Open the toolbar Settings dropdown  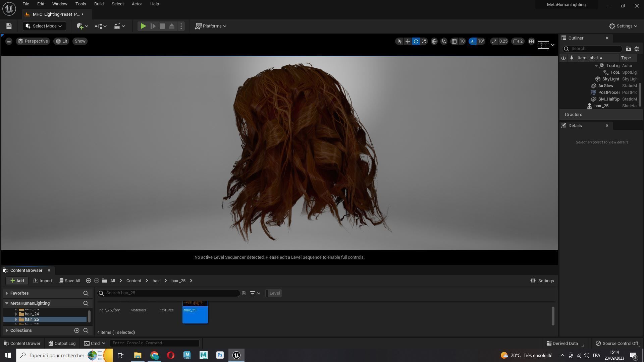pyautogui.click(x=623, y=26)
